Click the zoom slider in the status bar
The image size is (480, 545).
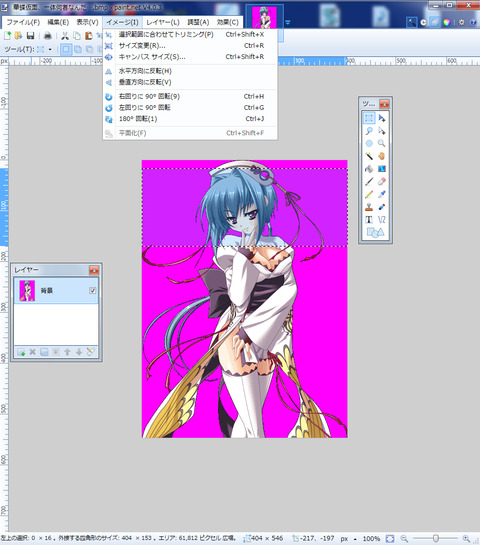tap(435, 538)
